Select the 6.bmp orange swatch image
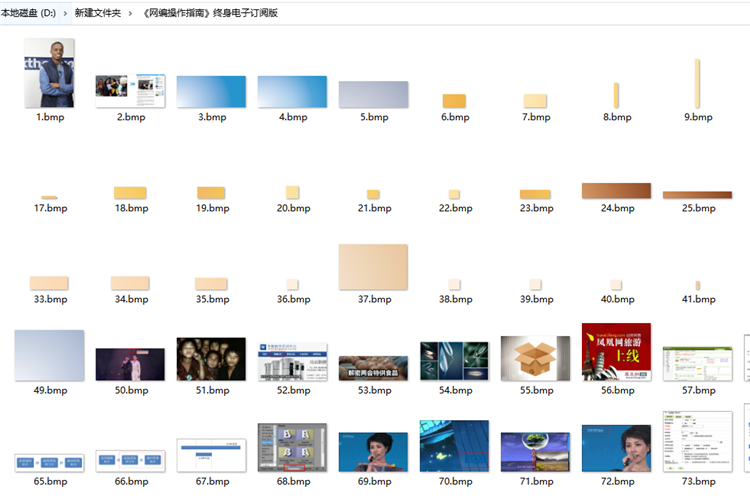 pyautogui.click(x=454, y=101)
